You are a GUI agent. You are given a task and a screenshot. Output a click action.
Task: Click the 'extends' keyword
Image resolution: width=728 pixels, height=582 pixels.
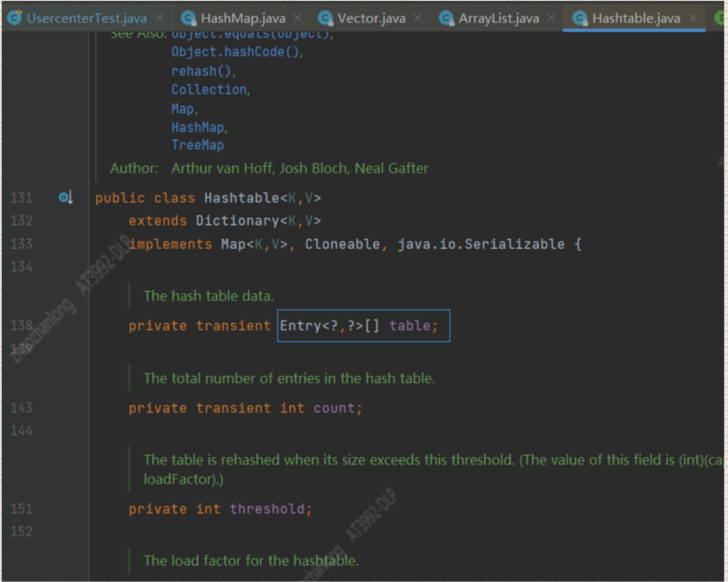coord(158,221)
